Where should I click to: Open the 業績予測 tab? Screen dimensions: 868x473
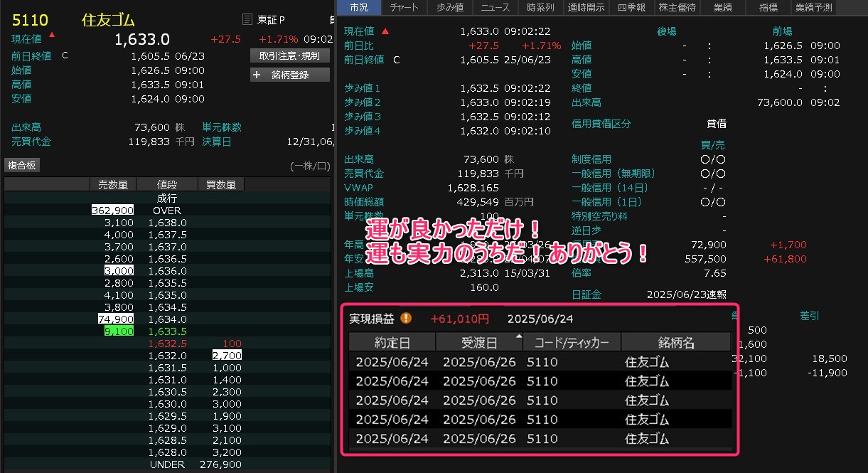813,7
